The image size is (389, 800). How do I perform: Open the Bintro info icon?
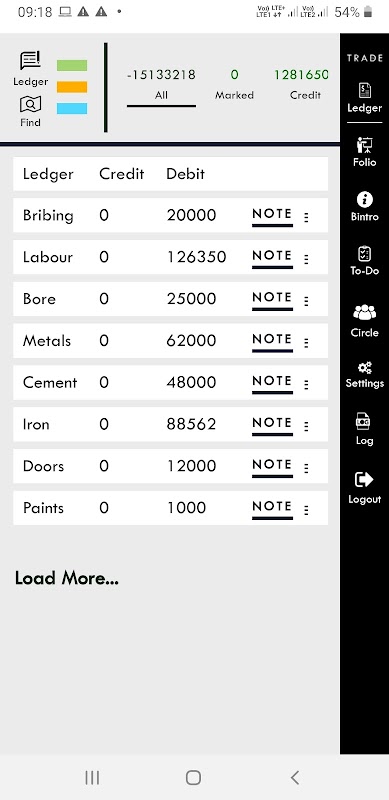pyautogui.click(x=364, y=199)
